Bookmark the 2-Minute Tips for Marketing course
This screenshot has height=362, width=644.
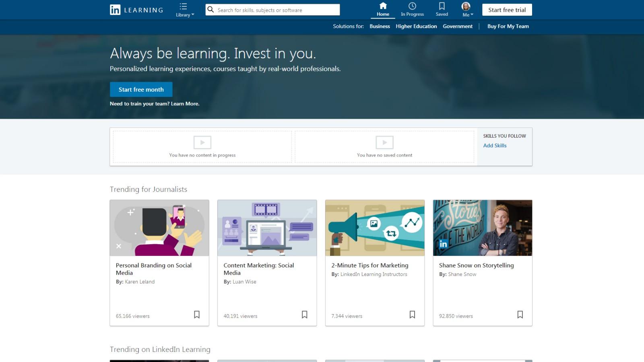coord(412,315)
